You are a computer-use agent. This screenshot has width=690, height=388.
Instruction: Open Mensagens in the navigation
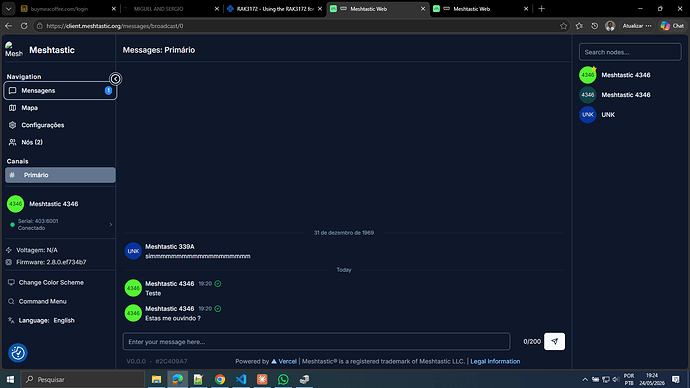point(60,91)
